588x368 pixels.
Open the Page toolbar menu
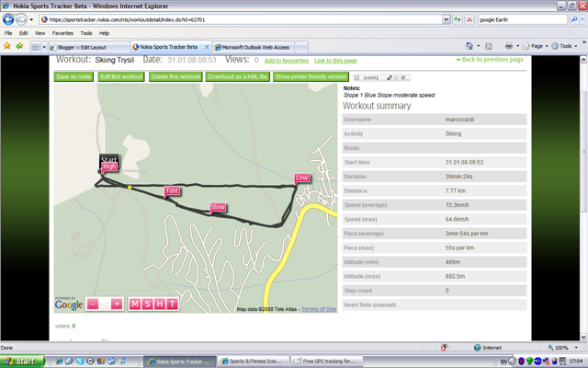click(535, 46)
